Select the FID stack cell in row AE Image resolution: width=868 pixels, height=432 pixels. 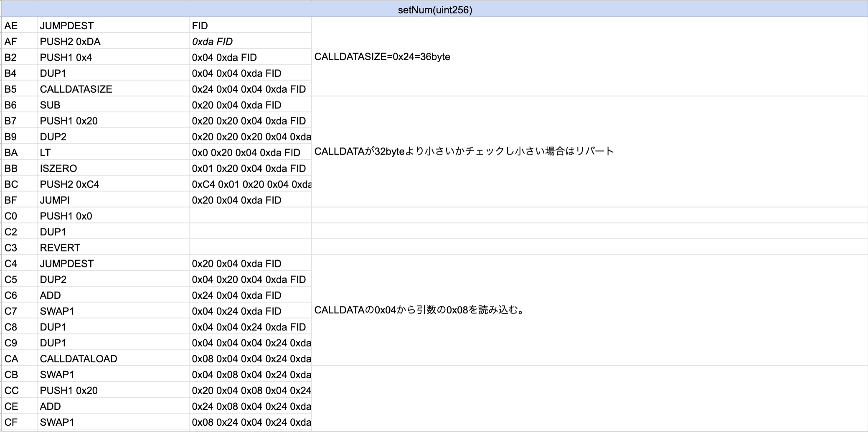250,25
